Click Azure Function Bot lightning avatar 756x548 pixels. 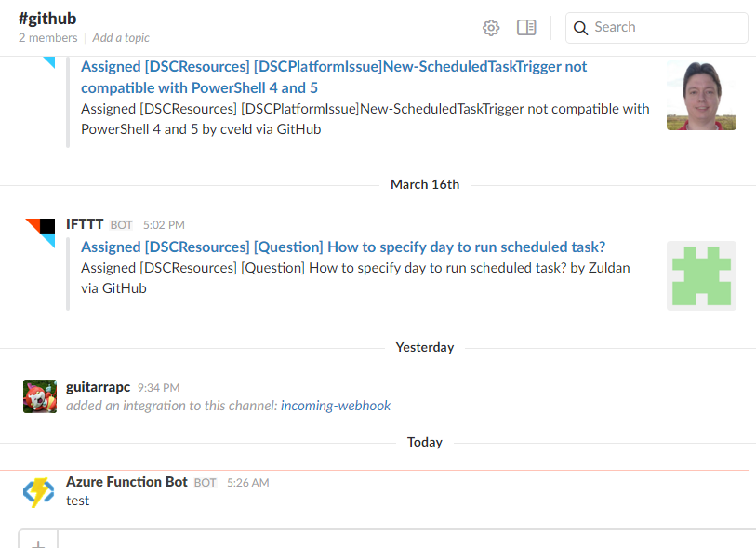point(38,492)
